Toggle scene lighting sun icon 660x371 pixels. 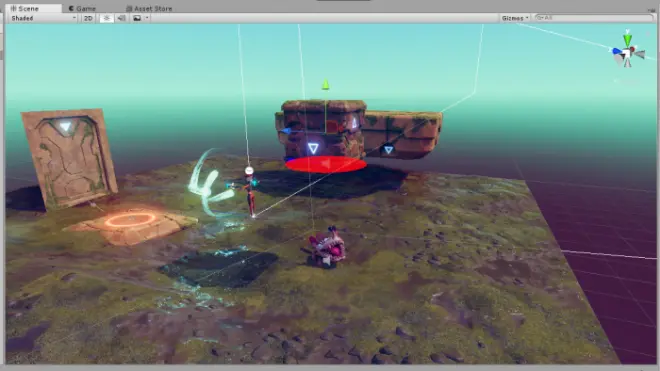[x=106, y=18]
